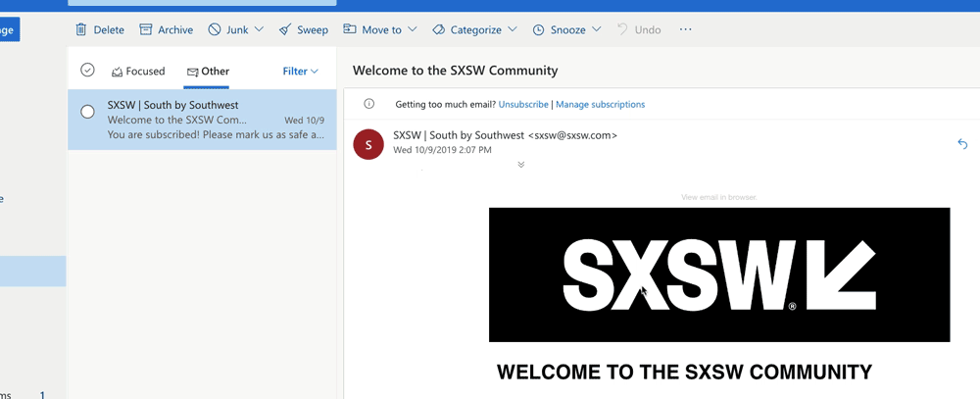The image size is (980, 399).
Task: Click the red S sender avatar
Action: (x=367, y=143)
